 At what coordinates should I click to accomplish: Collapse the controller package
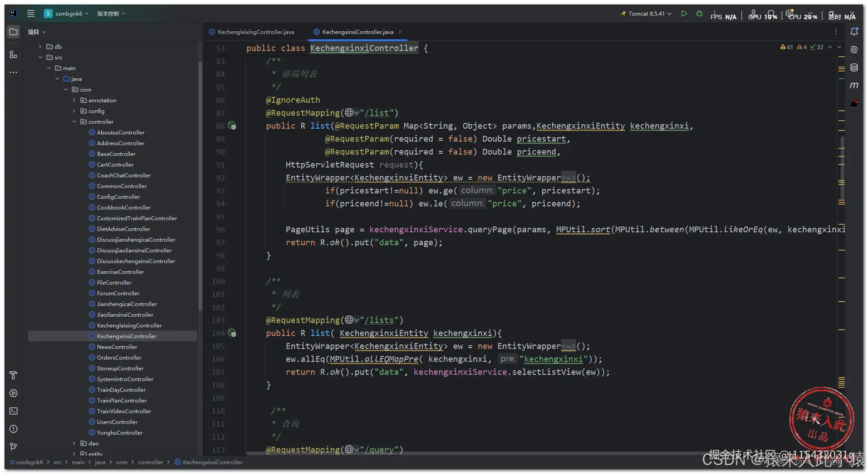[x=74, y=122]
